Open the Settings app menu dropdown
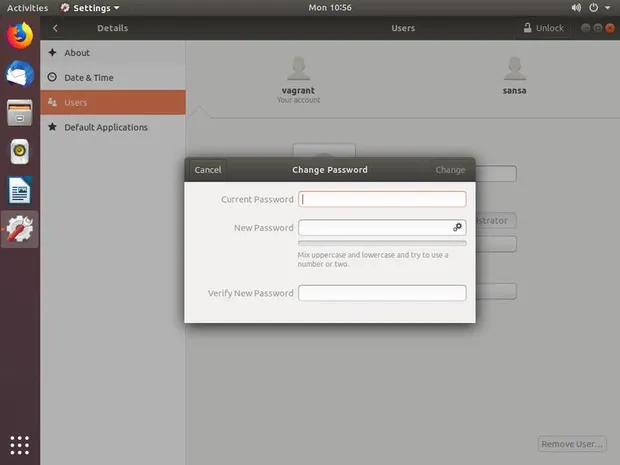 pos(90,8)
